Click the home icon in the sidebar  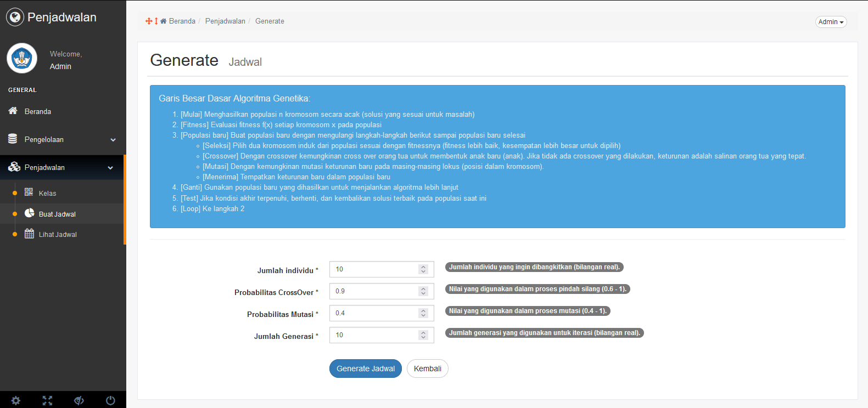pyautogui.click(x=13, y=111)
